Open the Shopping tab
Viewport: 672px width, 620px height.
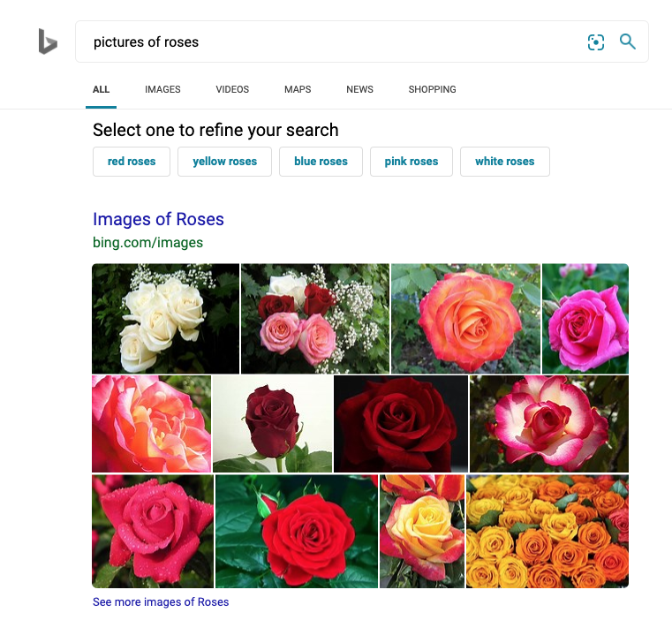point(432,89)
